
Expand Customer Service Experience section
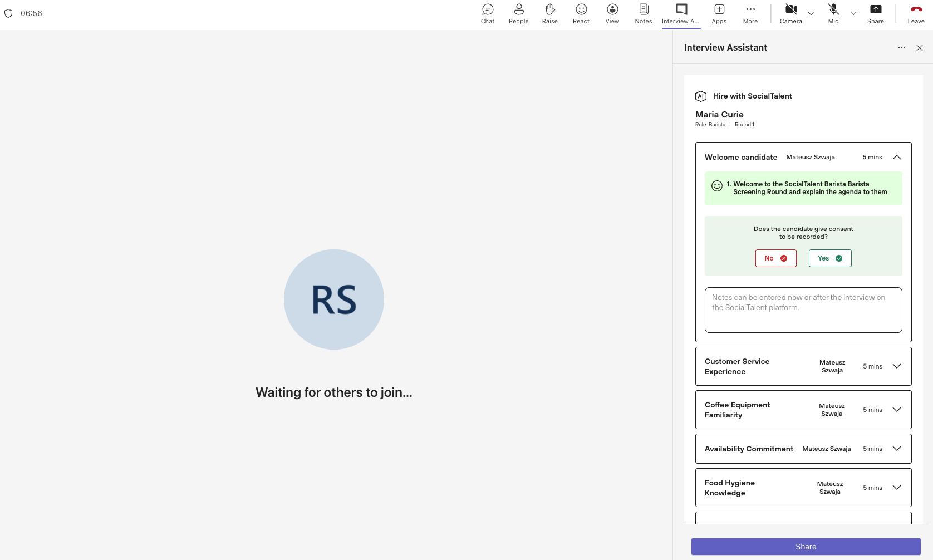point(896,366)
